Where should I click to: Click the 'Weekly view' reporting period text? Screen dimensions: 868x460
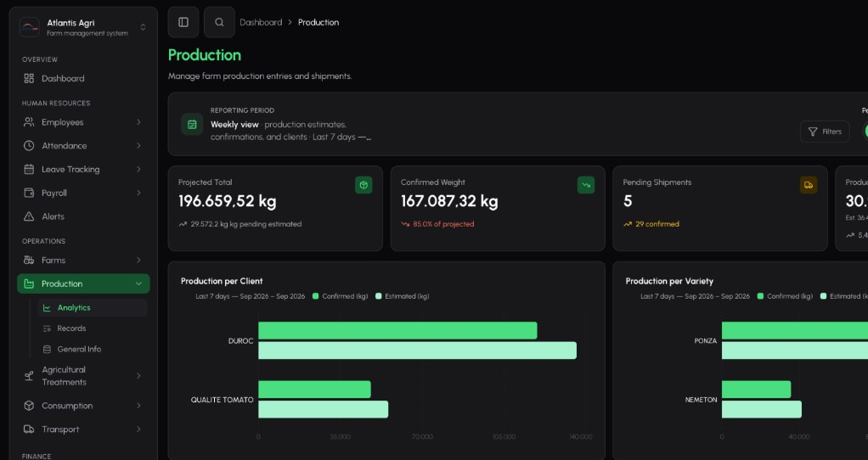click(x=234, y=125)
